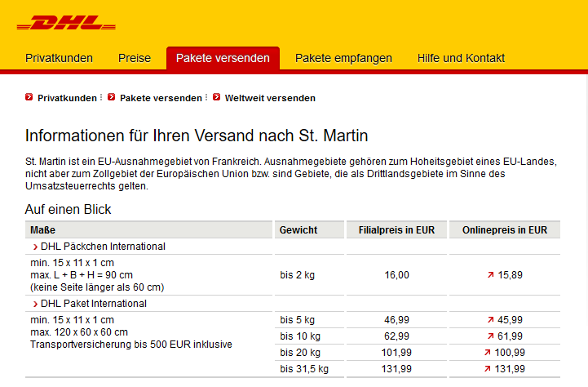This screenshot has width=588, height=387.
Task: Go to Weltweit versenden breadcrumb link
Action: click(x=270, y=98)
